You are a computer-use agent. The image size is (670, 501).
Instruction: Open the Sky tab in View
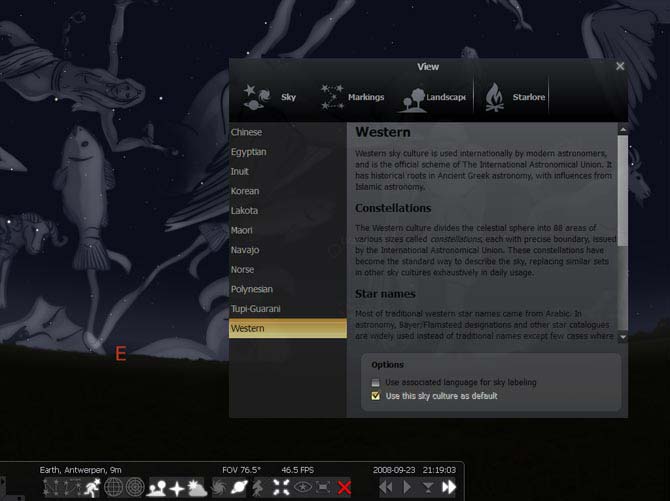pos(271,97)
